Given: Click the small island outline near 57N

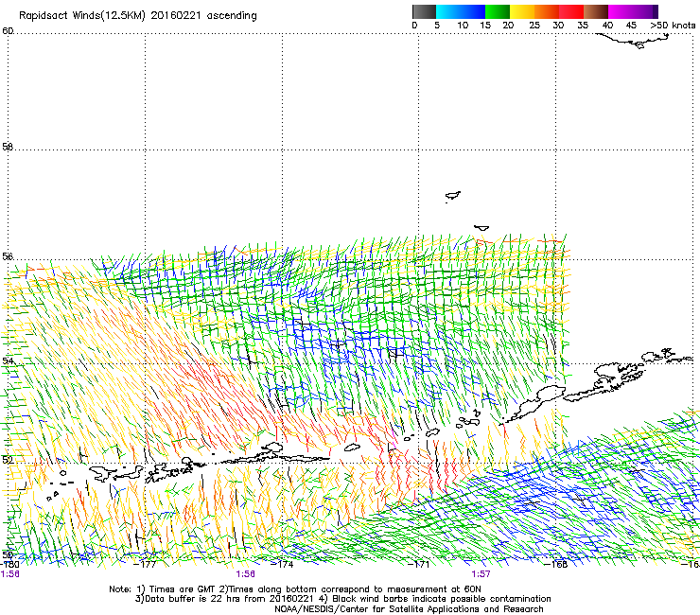Looking at the screenshot, I should [x=453, y=196].
